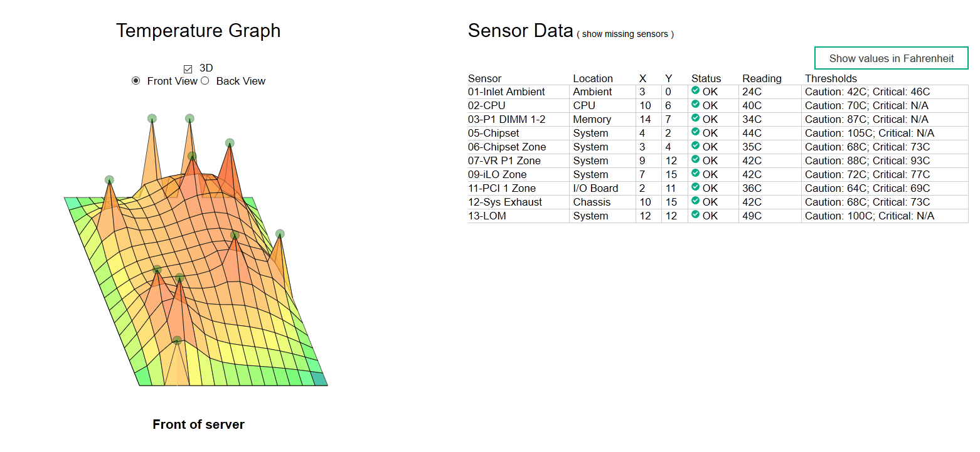This screenshot has width=980, height=452.
Task: Click OK status icon for 02-CPU
Action: tap(695, 105)
